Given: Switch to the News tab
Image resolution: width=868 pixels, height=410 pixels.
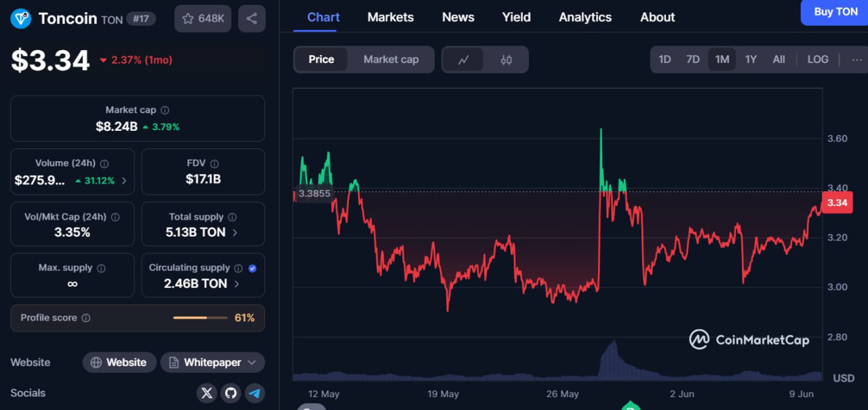Looking at the screenshot, I should pos(458,18).
